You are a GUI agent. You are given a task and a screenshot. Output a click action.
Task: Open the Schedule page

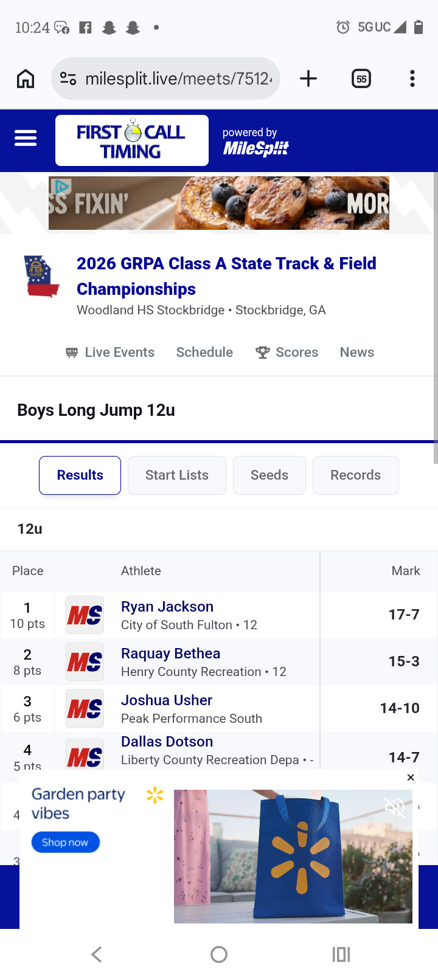click(204, 353)
